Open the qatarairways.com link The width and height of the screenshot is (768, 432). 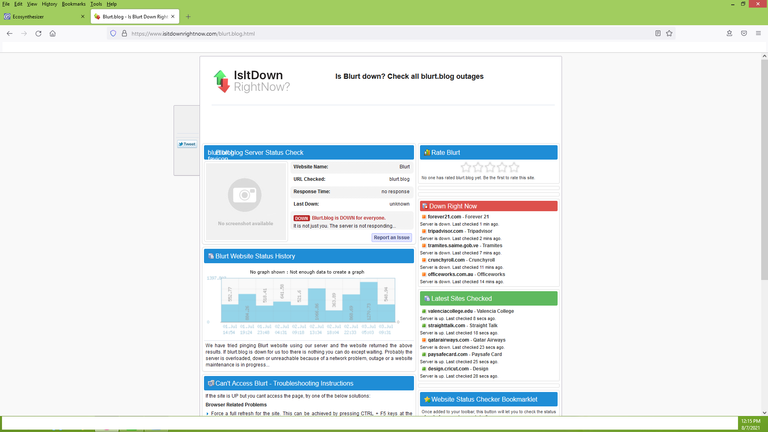(448, 340)
